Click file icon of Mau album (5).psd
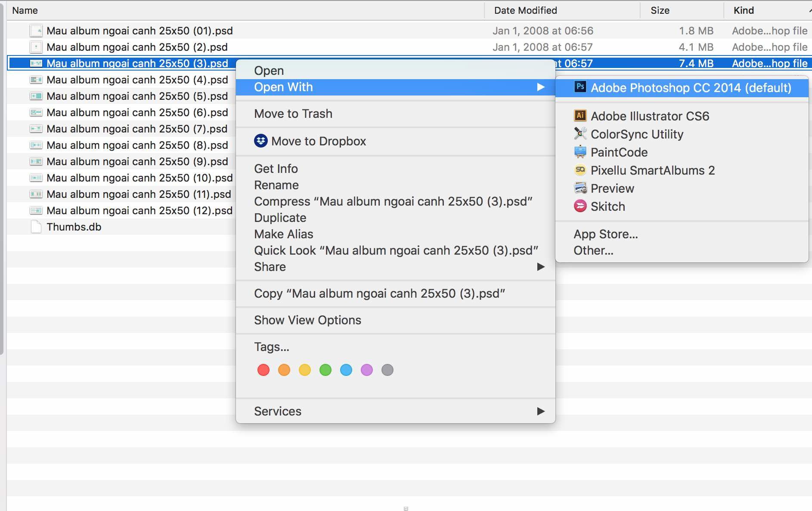This screenshot has width=812, height=511. (x=36, y=96)
